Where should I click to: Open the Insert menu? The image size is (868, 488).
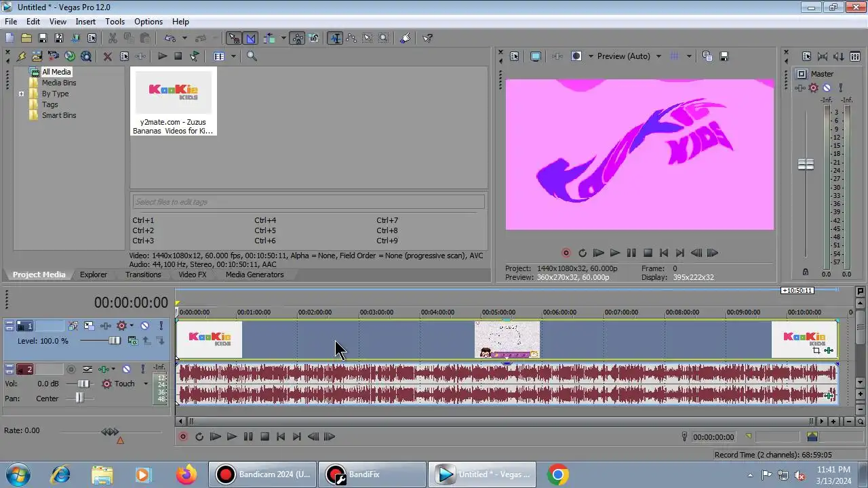coord(85,22)
